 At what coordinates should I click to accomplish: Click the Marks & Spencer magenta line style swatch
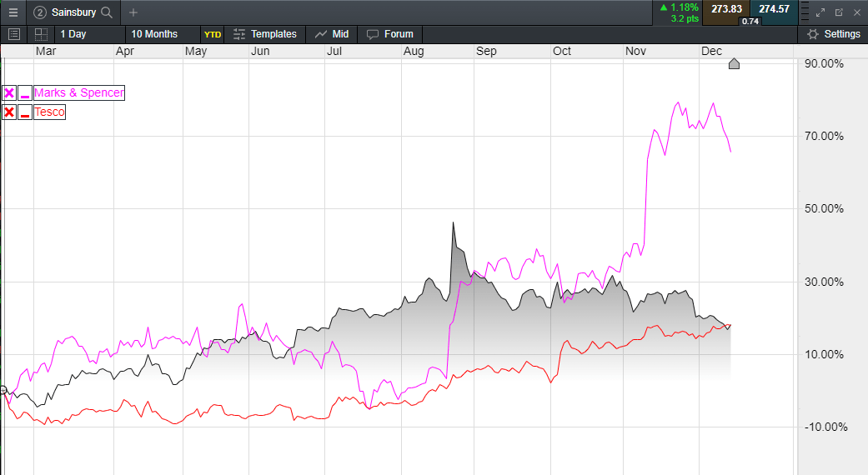pyautogui.click(x=25, y=93)
